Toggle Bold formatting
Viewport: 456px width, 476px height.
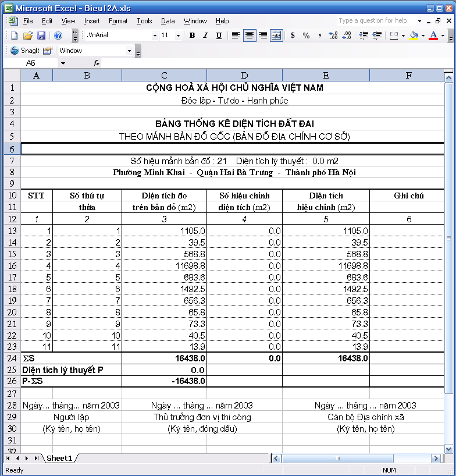click(192, 35)
